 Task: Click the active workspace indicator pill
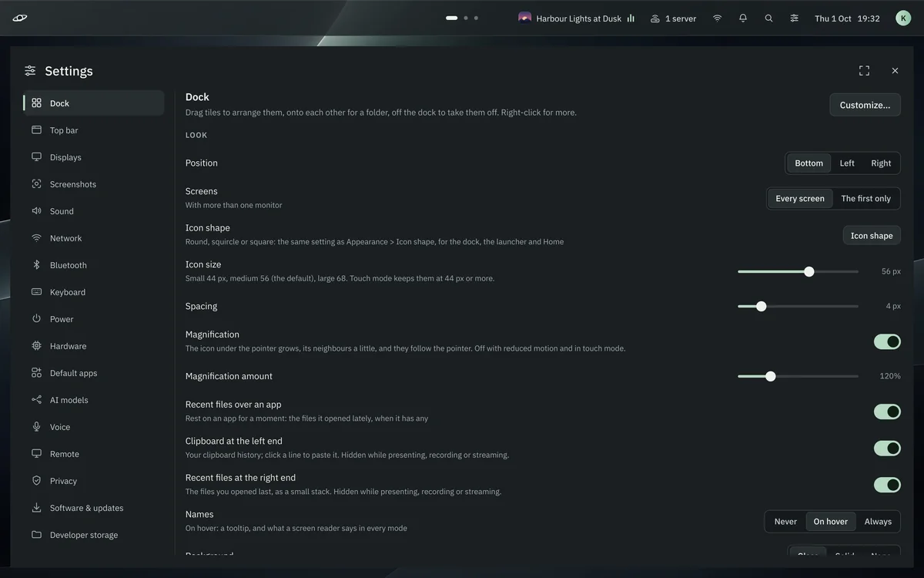coord(452,18)
